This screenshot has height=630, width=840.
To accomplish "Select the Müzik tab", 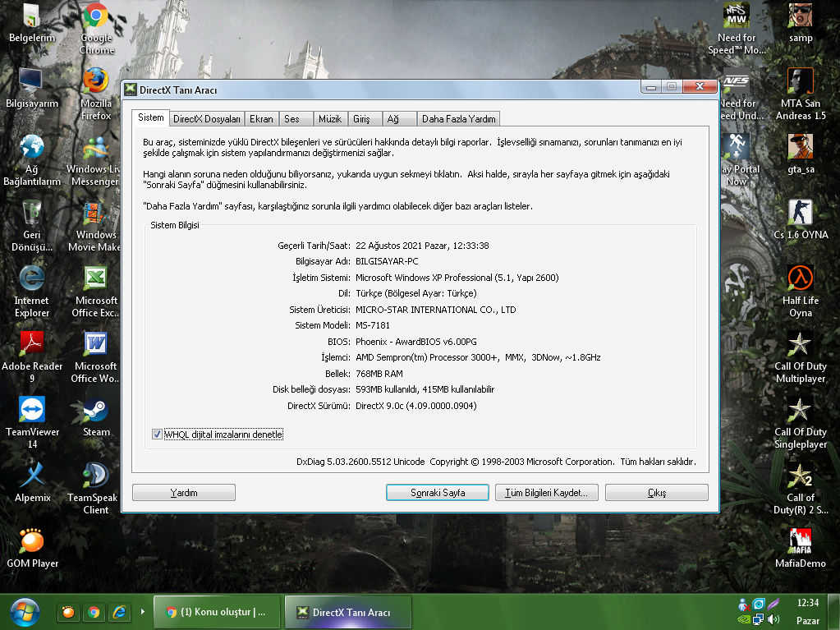I will point(330,119).
